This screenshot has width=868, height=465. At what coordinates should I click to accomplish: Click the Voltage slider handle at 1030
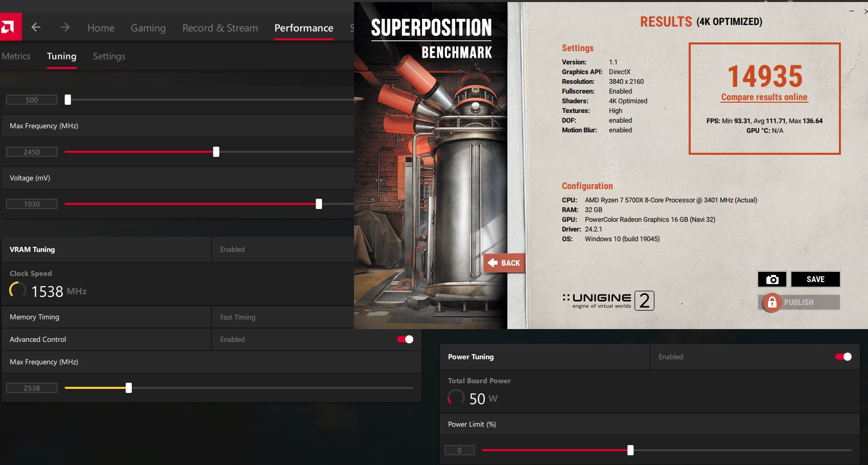(x=319, y=204)
